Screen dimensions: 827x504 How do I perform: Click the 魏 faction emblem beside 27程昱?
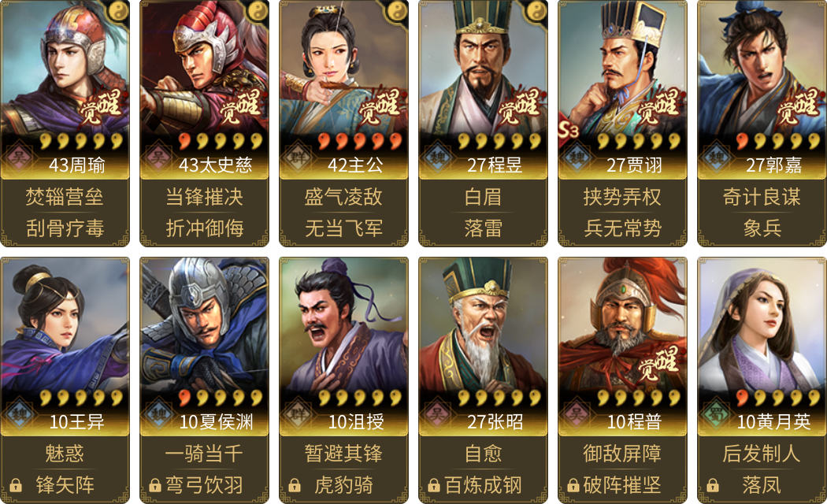437,157
